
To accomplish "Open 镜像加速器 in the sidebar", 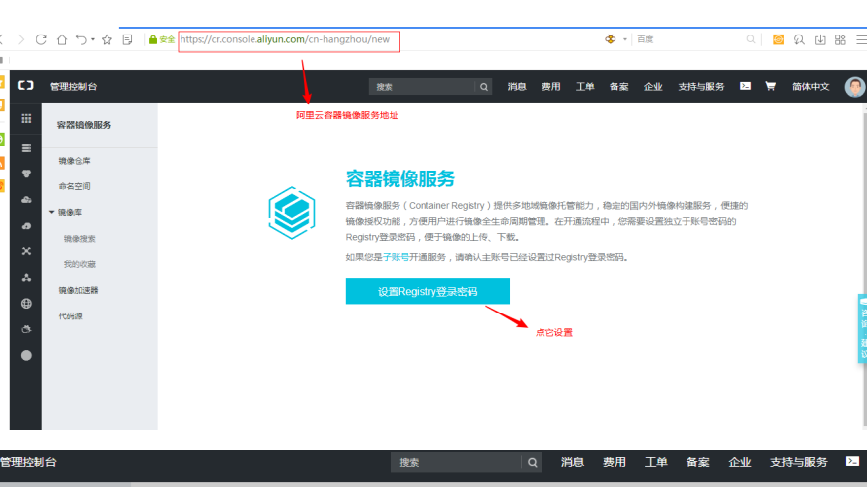I will click(x=79, y=290).
